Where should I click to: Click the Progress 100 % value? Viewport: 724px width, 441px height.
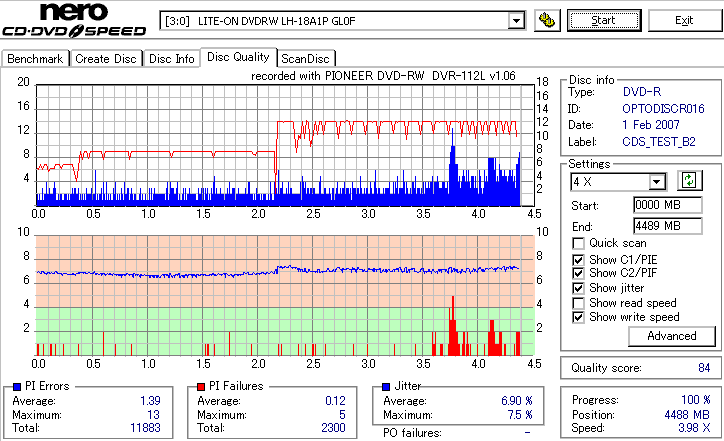695,400
